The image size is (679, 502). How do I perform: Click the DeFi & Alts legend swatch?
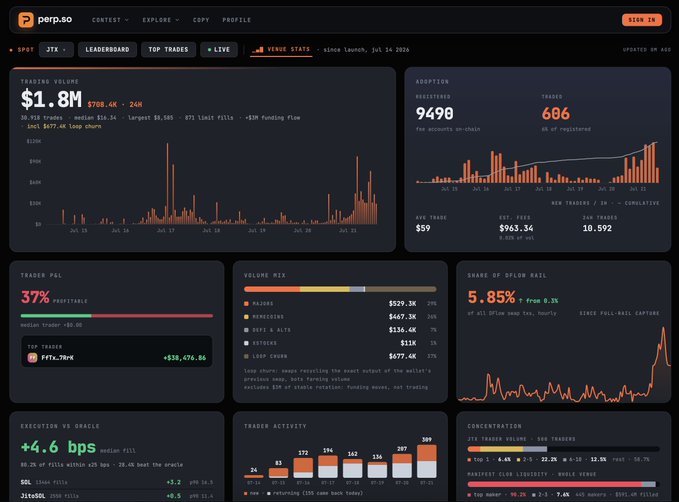(x=246, y=330)
